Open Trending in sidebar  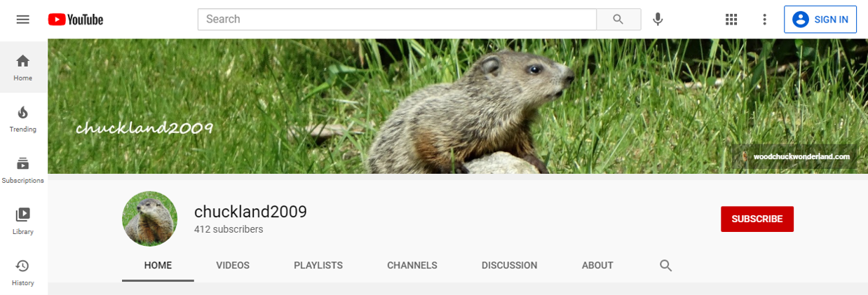coord(23,118)
